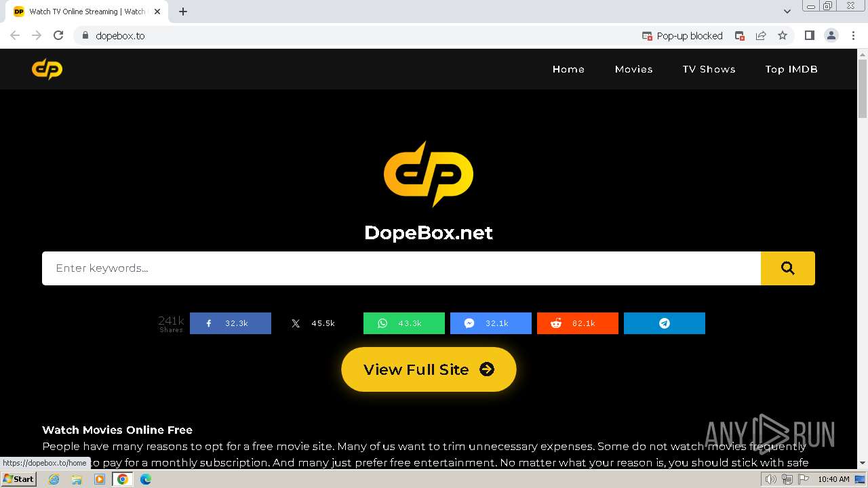Close the DopeBox tab
The image size is (868, 488).
coord(157,12)
